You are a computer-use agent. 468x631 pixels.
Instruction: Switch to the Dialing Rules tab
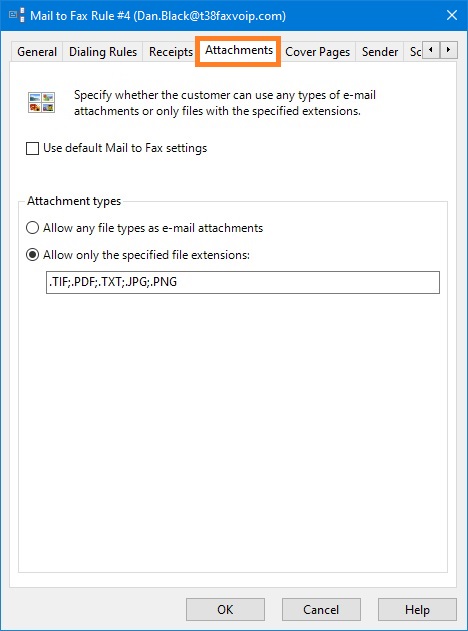[x=103, y=52]
